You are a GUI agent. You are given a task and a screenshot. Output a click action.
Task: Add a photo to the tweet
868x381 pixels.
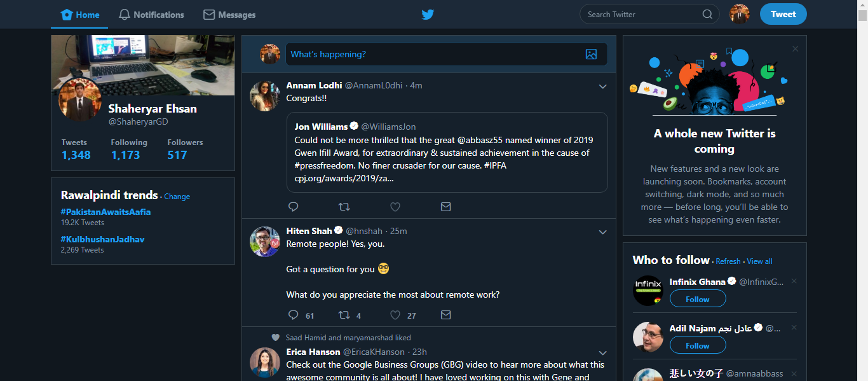pyautogui.click(x=591, y=55)
